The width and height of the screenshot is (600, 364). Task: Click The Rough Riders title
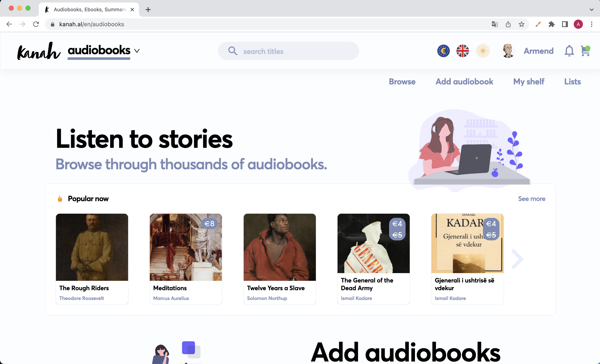point(84,288)
